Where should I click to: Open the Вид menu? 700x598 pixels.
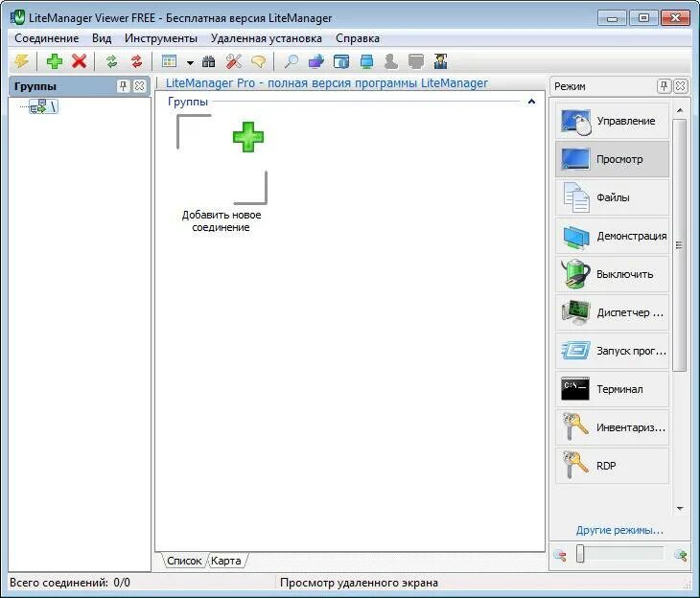(x=102, y=38)
